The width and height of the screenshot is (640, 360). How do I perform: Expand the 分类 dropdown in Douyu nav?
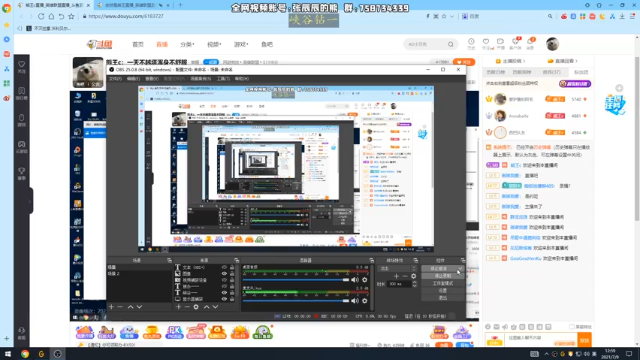pos(187,44)
